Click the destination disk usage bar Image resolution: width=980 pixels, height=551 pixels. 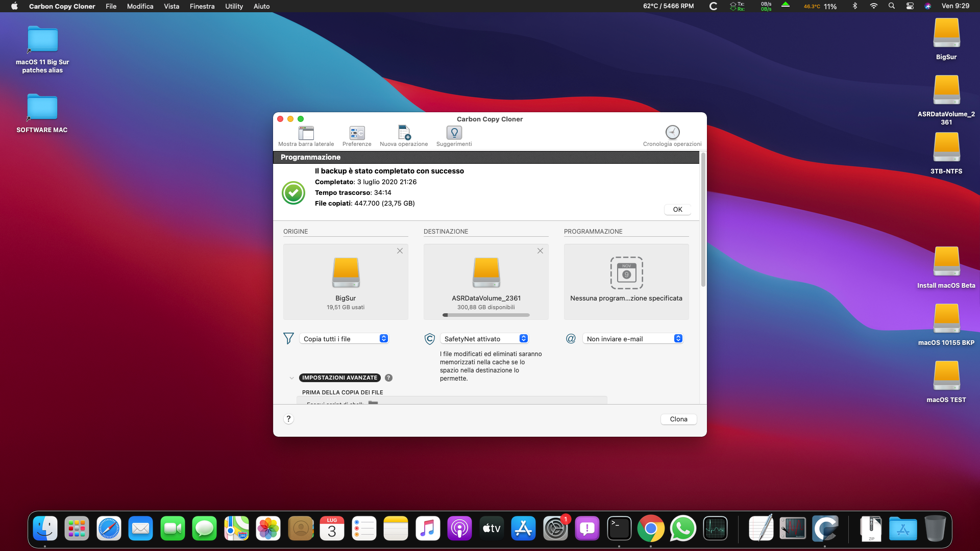pyautogui.click(x=486, y=315)
